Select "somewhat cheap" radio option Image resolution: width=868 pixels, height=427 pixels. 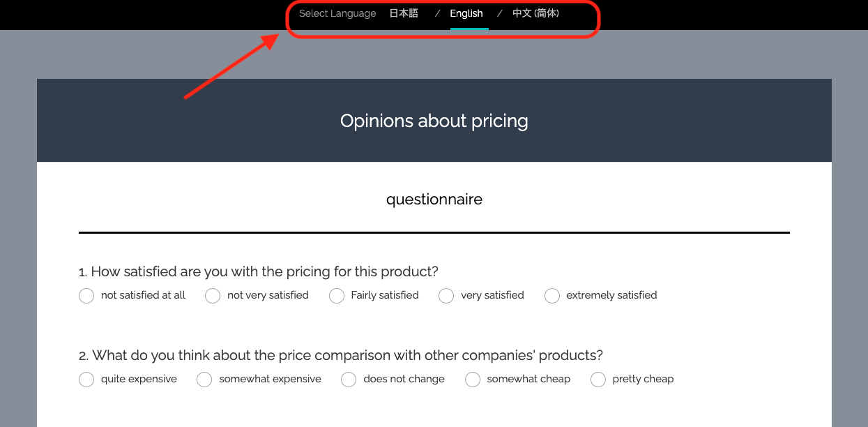pyautogui.click(x=473, y=380)
